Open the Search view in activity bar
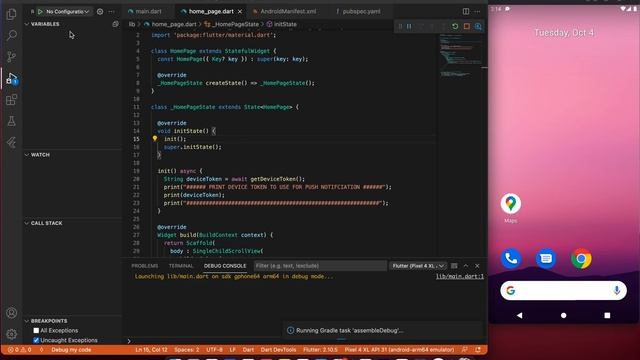 [x=11, y=36]
